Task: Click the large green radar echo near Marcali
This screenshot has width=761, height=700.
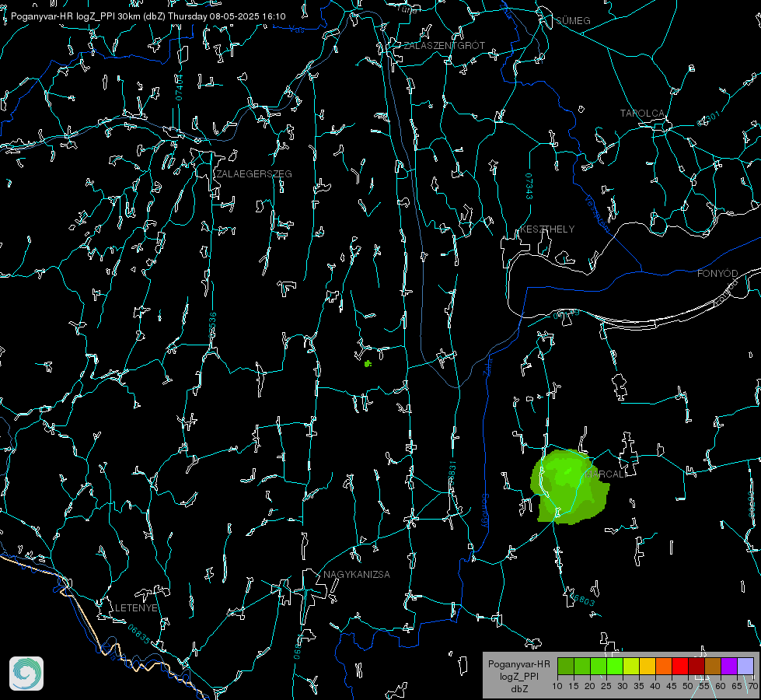Action: [x=569, y=487]
